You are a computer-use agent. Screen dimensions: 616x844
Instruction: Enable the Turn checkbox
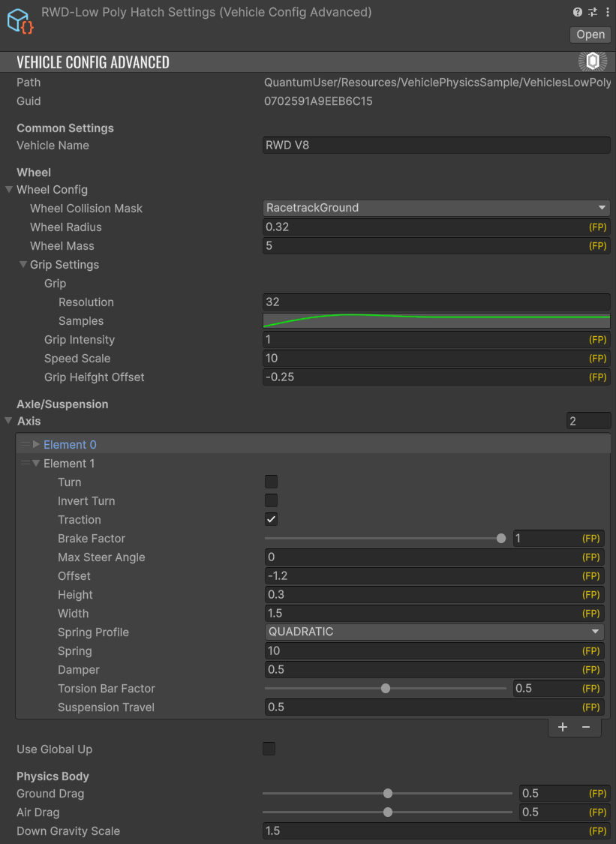pos(272,482)
